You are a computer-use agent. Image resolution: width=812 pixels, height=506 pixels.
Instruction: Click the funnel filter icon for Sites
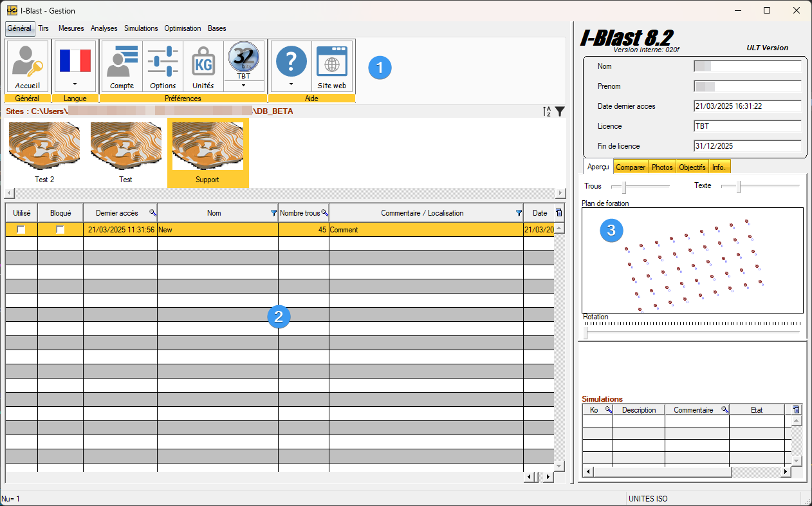click(x=560, y=111)
